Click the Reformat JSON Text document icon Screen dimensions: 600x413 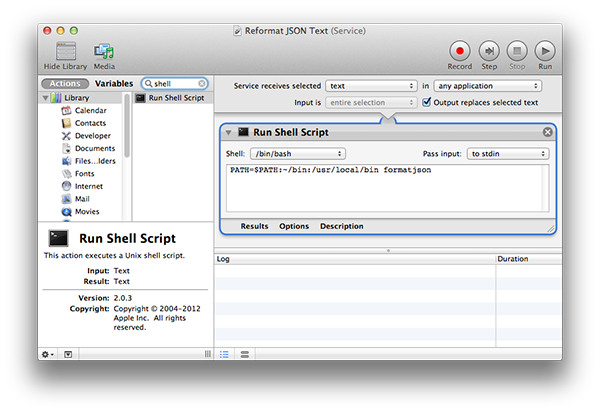point(238,31)
